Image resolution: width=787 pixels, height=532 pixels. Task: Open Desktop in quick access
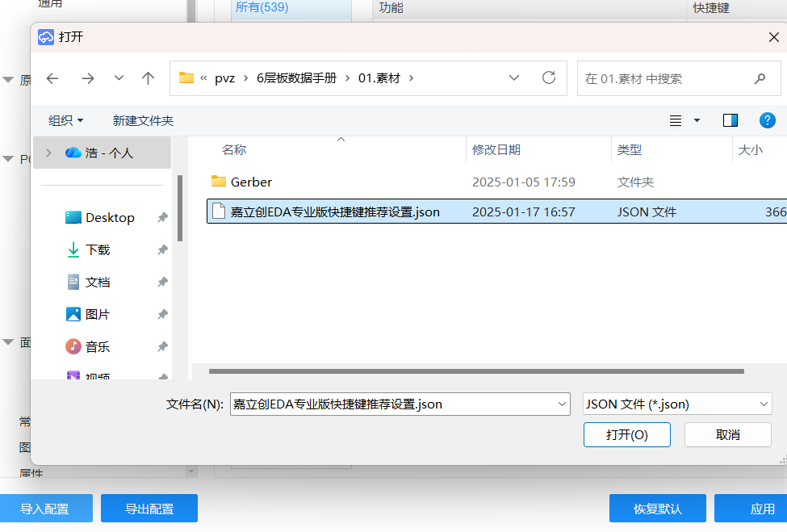[100, 218]
